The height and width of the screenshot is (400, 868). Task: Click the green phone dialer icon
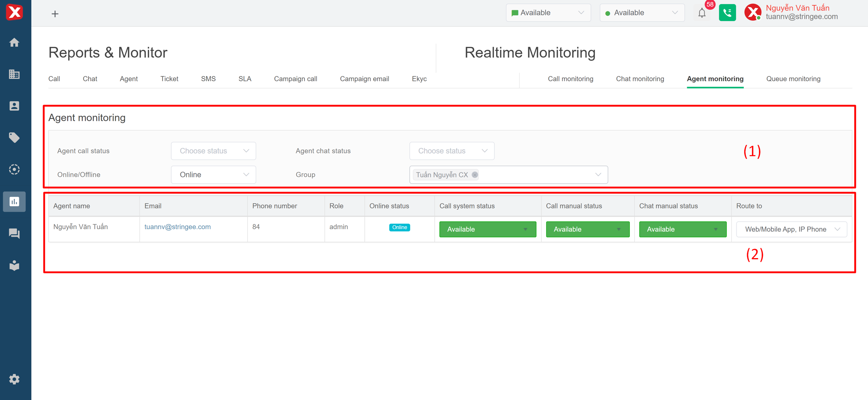pyautogui.click(x=727, y=13)
